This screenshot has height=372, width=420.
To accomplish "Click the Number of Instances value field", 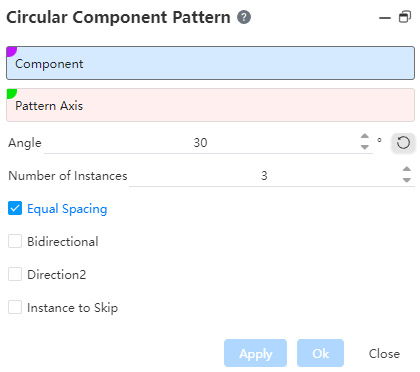I will point(264,176).
